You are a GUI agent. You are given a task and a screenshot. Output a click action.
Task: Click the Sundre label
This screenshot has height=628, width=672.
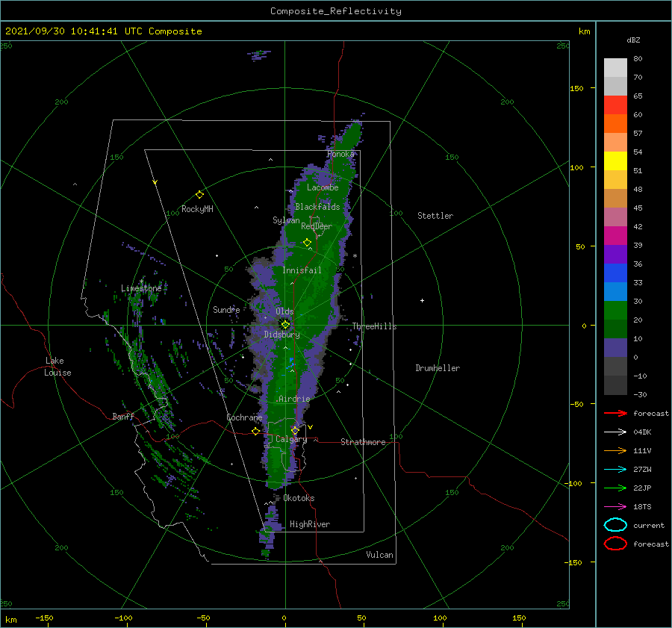pyautogui.click(x=226, y=309)
